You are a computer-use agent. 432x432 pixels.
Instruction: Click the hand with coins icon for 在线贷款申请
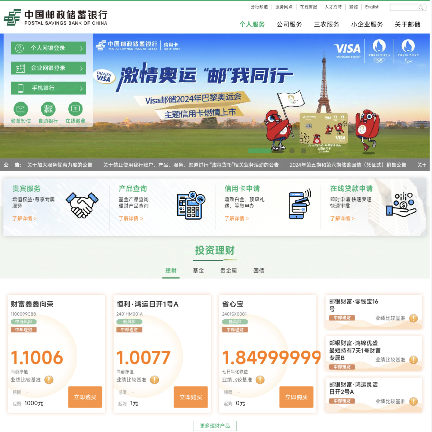point(401,205)
